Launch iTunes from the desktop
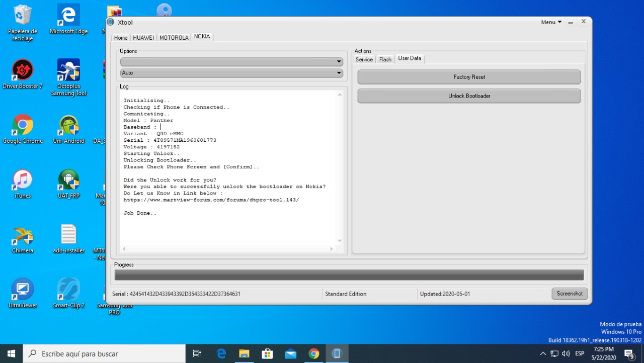This screenshot has width=644, height=363. (23, 181)
